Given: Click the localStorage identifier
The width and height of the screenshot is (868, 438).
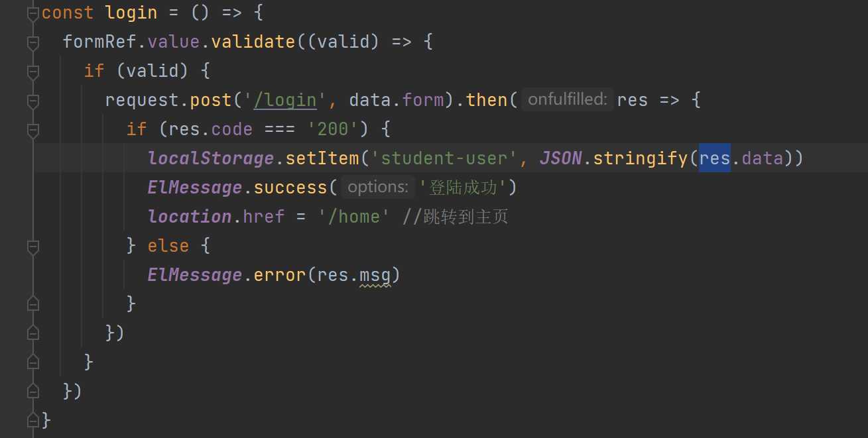Looking at the screenshot, I should (x=211, y=158).
